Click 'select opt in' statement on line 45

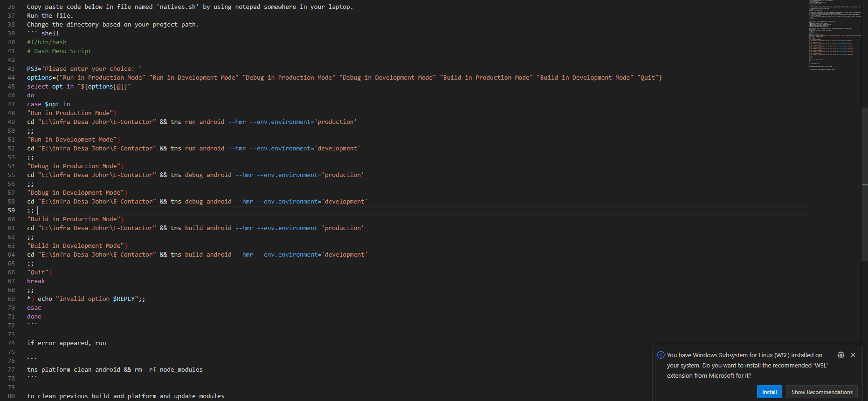click(x=79, y=87)
